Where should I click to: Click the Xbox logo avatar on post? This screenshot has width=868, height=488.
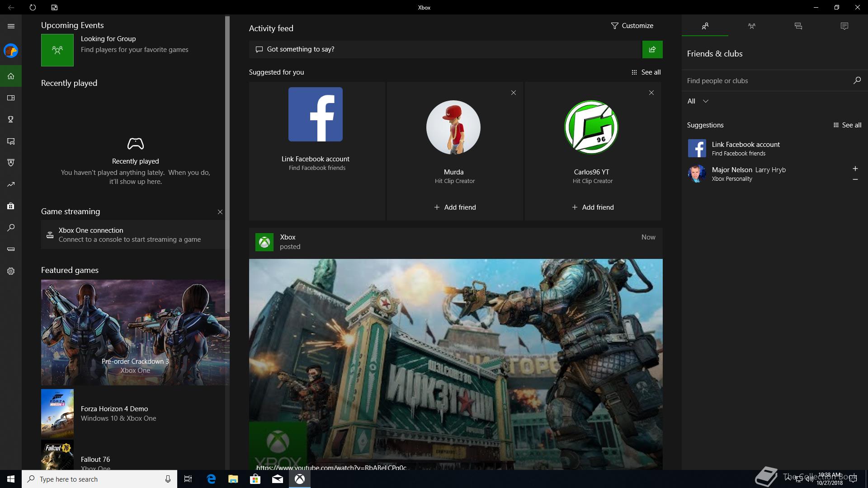(x=264, y=242)
